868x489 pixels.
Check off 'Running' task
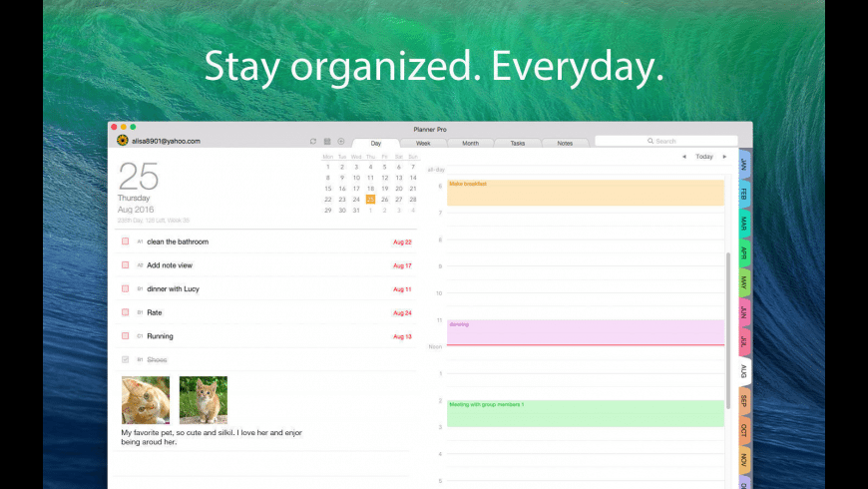(x=125, y=336)
